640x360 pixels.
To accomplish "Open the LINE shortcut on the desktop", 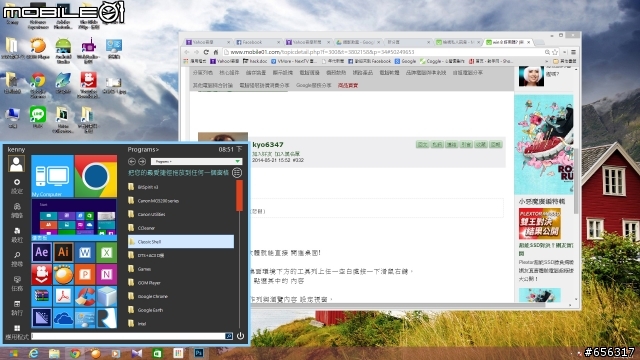I will 38,117.
